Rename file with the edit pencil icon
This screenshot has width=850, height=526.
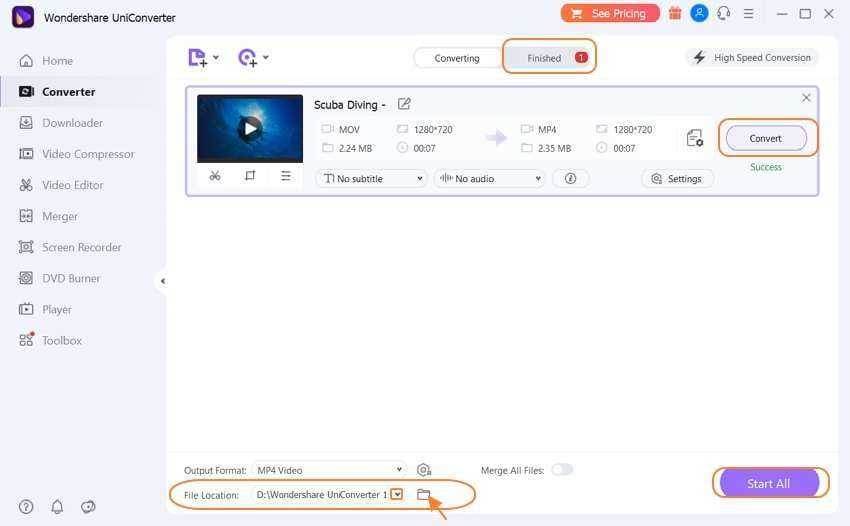[x=404, y=104]
